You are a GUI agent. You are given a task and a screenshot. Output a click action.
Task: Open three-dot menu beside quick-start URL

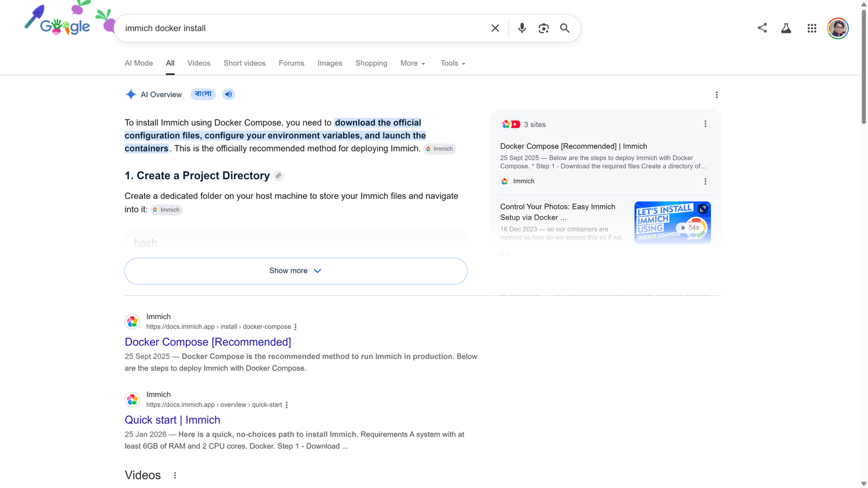(x=287, y=405)
